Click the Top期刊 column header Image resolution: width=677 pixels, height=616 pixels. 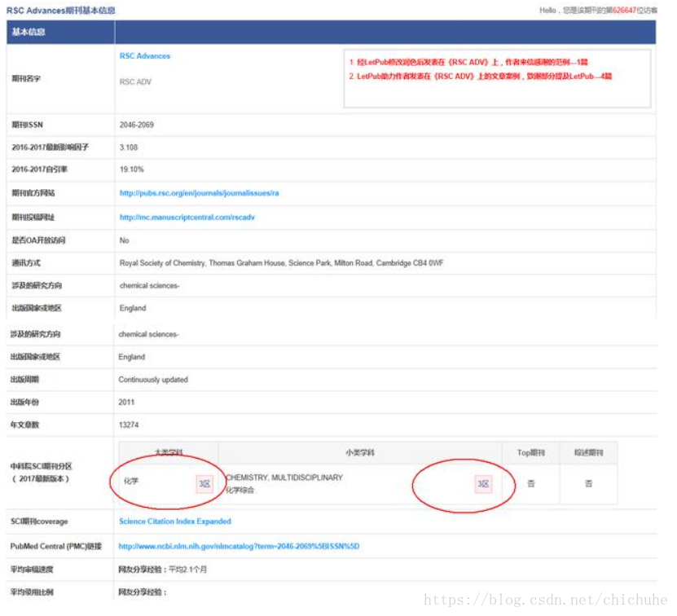pyautogui.click(x=531, y=453)
